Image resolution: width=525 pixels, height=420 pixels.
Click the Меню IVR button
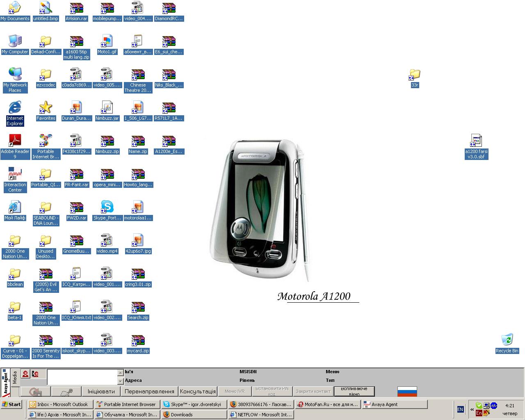tap(235, 391)
